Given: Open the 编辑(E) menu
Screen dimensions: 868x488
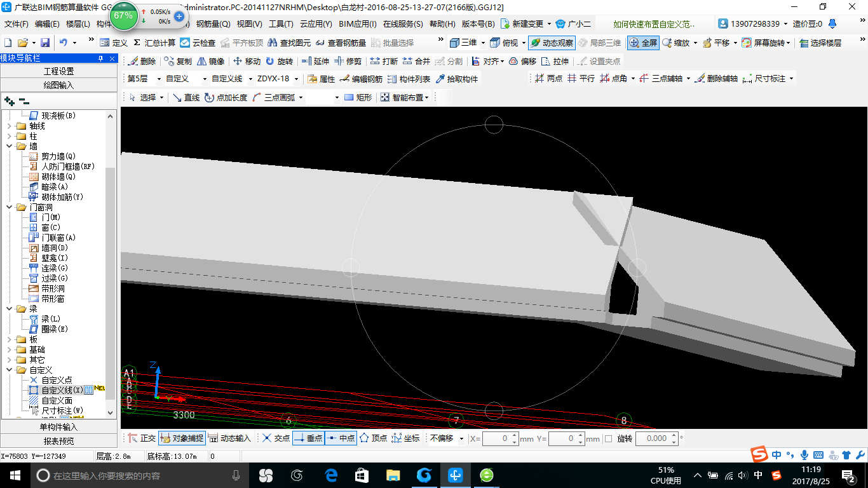Looking at the screenshot, I should tap(47, 24).
